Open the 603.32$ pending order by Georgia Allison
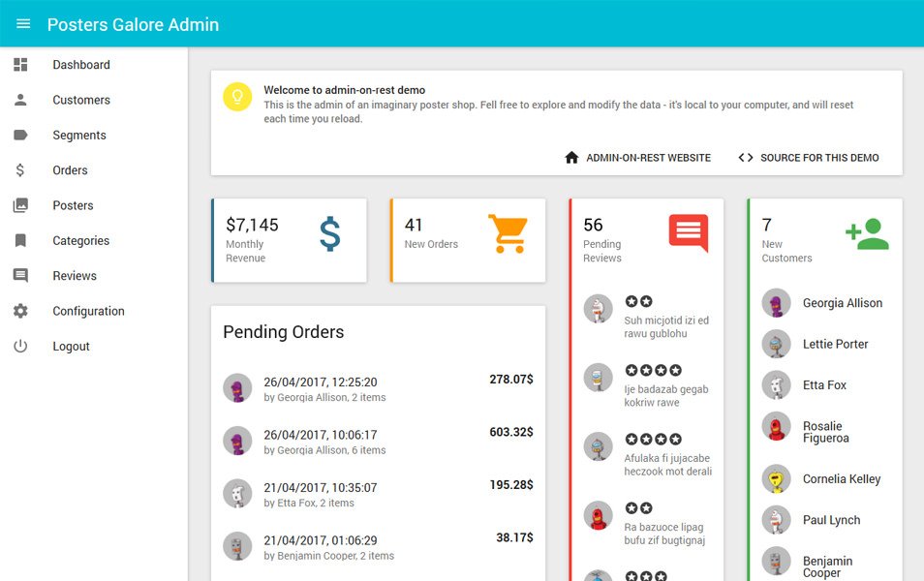Screen dimensions: 924x581 click(x=379, y=442)
